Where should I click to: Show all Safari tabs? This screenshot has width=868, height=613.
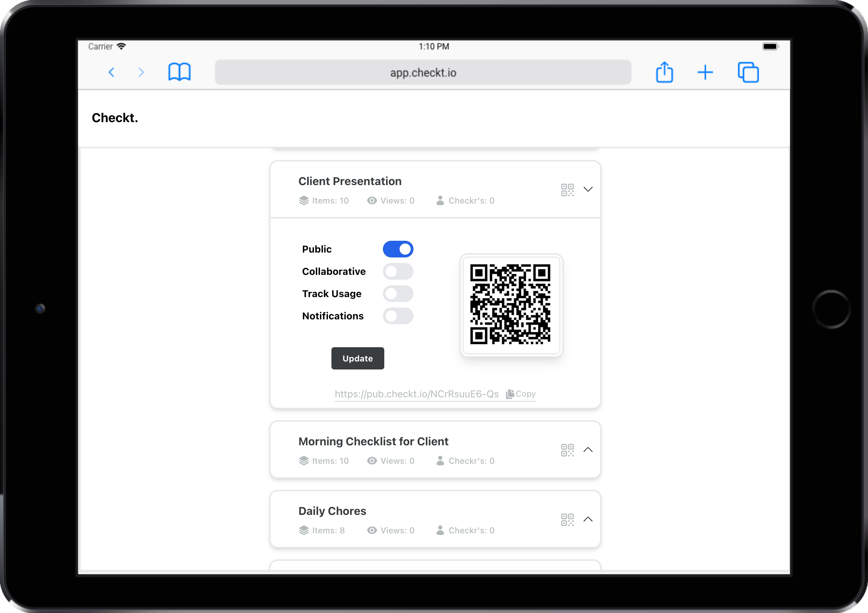(748, 72)
